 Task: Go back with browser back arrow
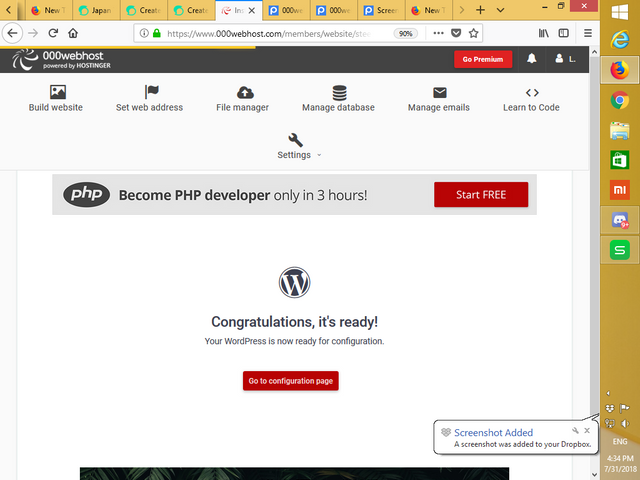(x=12, y=33)
